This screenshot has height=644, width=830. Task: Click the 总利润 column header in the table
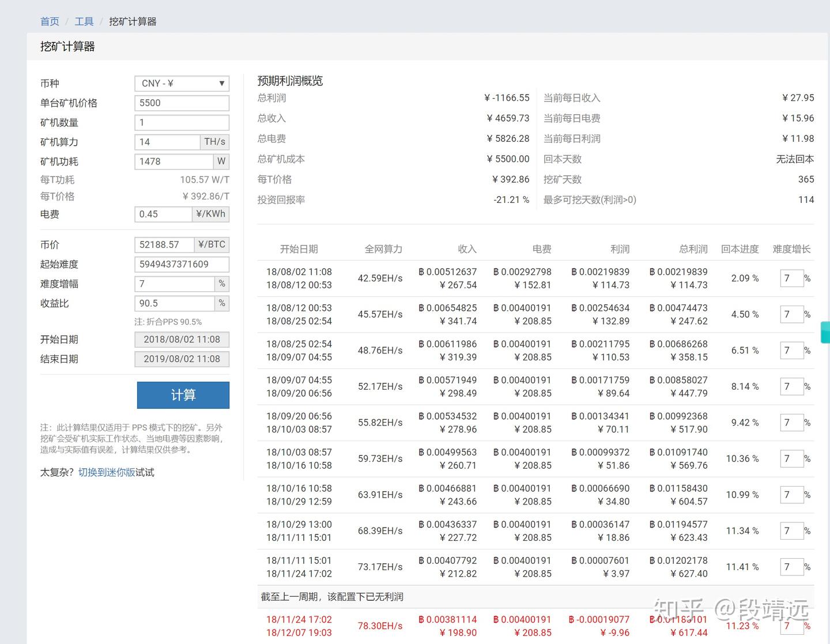tap(693, 249)
